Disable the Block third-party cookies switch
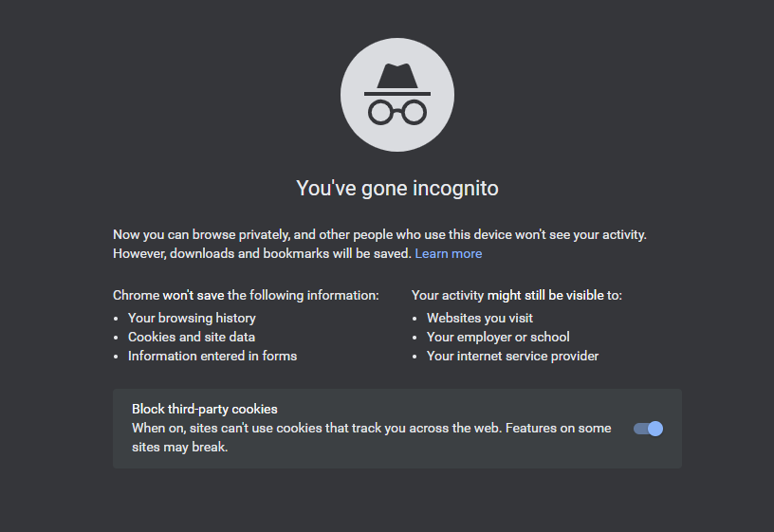This screenshot has height=532, width=774. pyautogui.click(x=648, y=429)
